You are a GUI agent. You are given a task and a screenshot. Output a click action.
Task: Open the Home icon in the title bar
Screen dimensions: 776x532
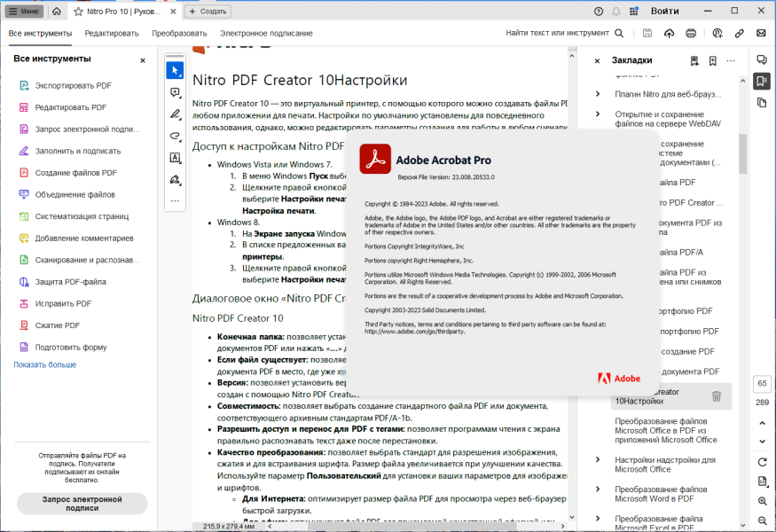57,11
